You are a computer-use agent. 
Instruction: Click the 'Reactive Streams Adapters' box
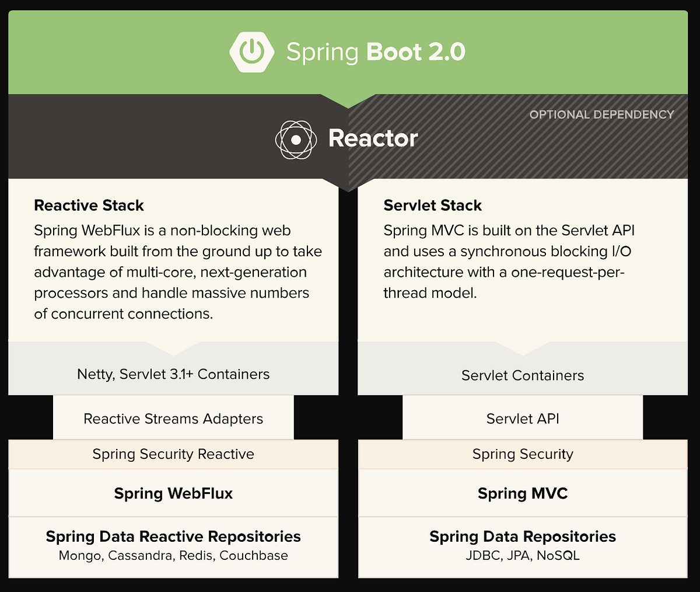pyautogui.click(x=173, y=417)
